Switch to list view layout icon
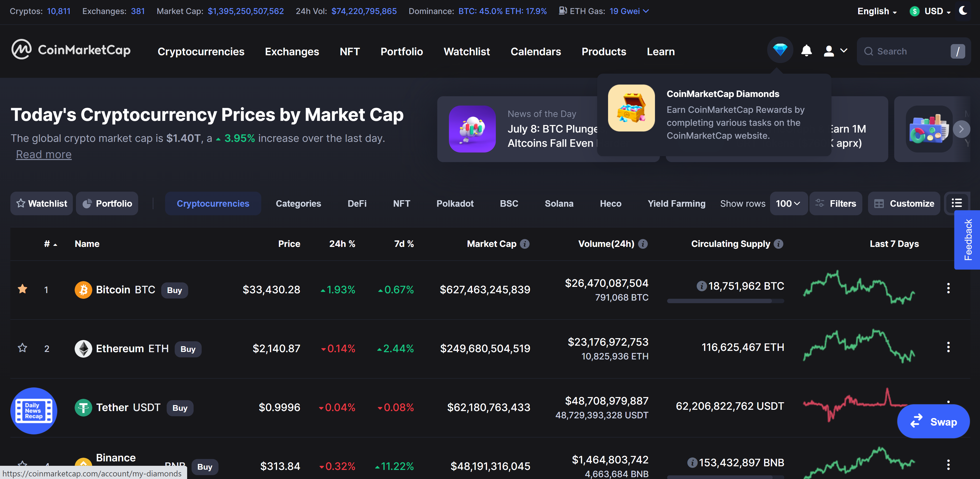The height and width of the screenshot is (479, 980). pyautogui.click(x=956, y=203)
